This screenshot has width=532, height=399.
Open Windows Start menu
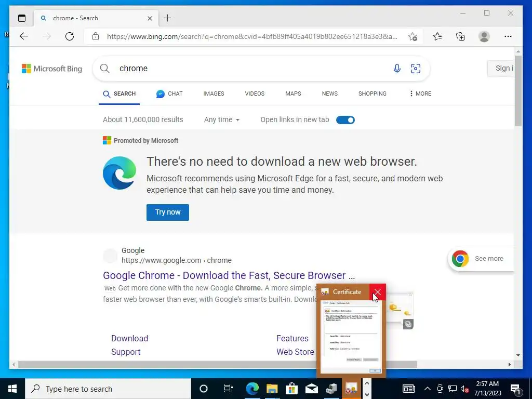pyautogui.click(x=12, y=389)
